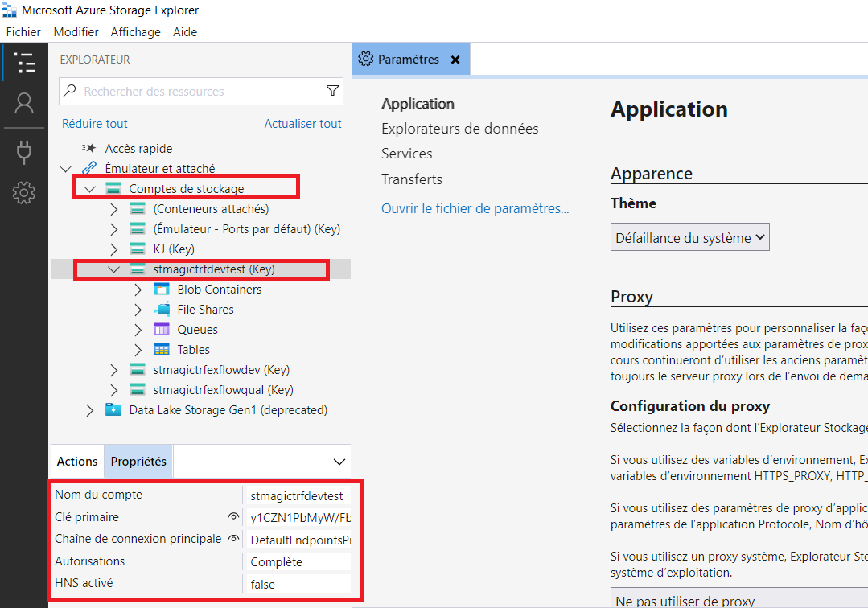This screenshot has height=608, width=868.
Task: Open the Connect plug icon in sidebar
Action: [24, 151]
